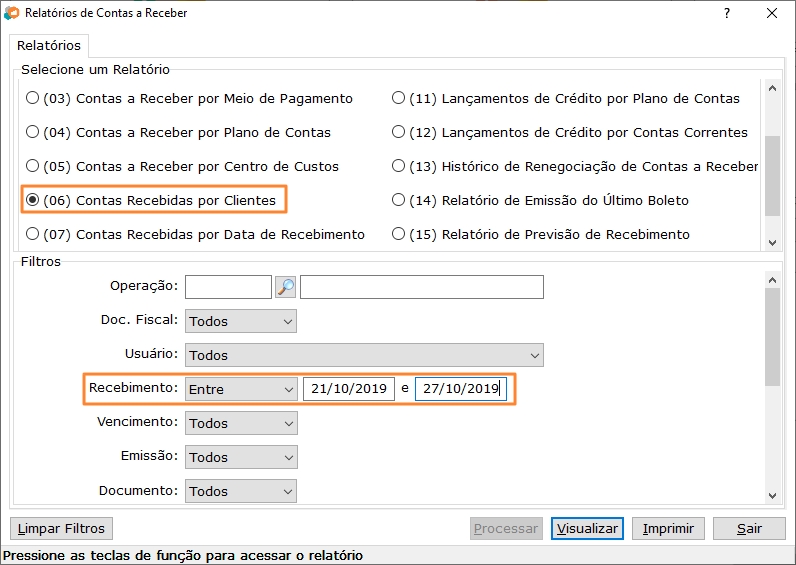The height and width of the screenshot is (565, 796).
Task: Click the app icon in title bar
Action: [11, 13]
